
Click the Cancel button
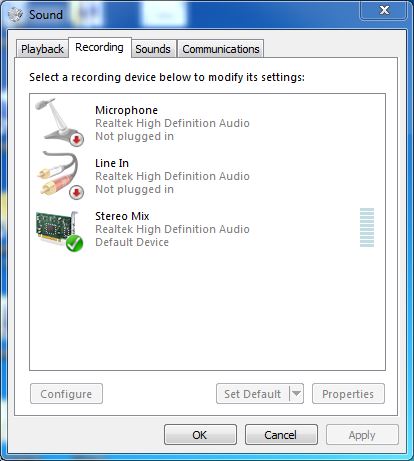tap(281, 435)
